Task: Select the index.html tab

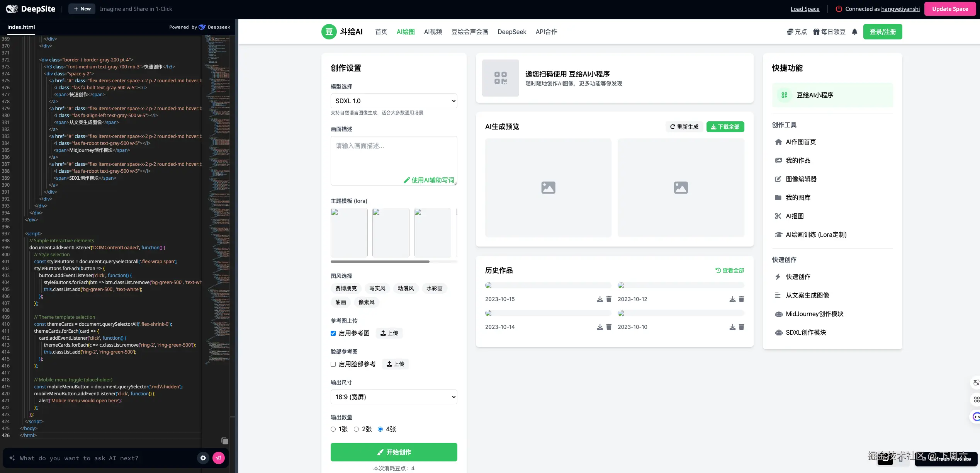Action: (21, 27)
